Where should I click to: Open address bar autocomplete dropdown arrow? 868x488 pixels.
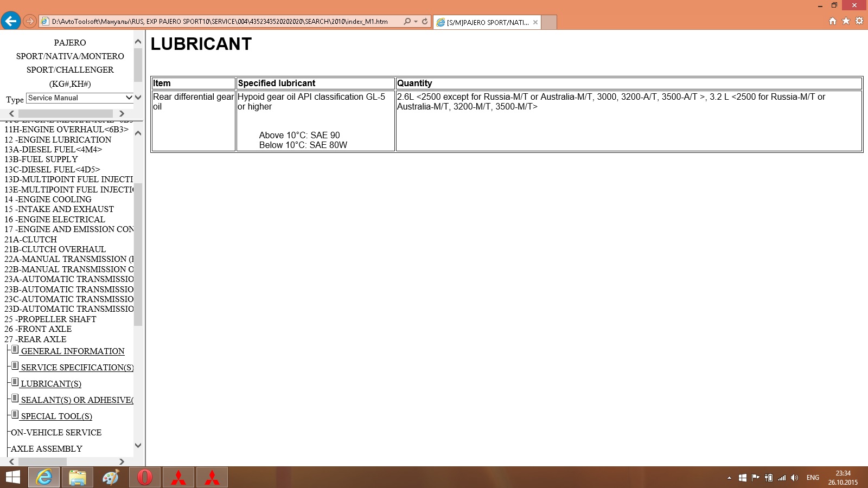[x=416, y=22]
